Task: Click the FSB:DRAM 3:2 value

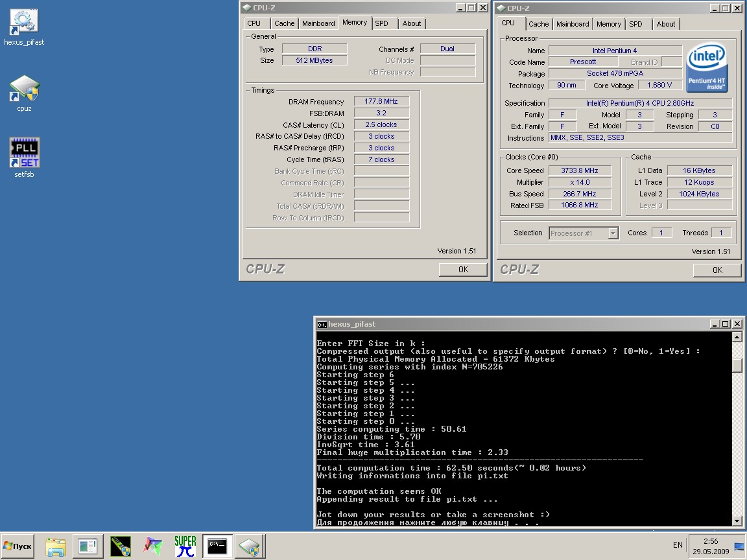Action: pos(381,113)
